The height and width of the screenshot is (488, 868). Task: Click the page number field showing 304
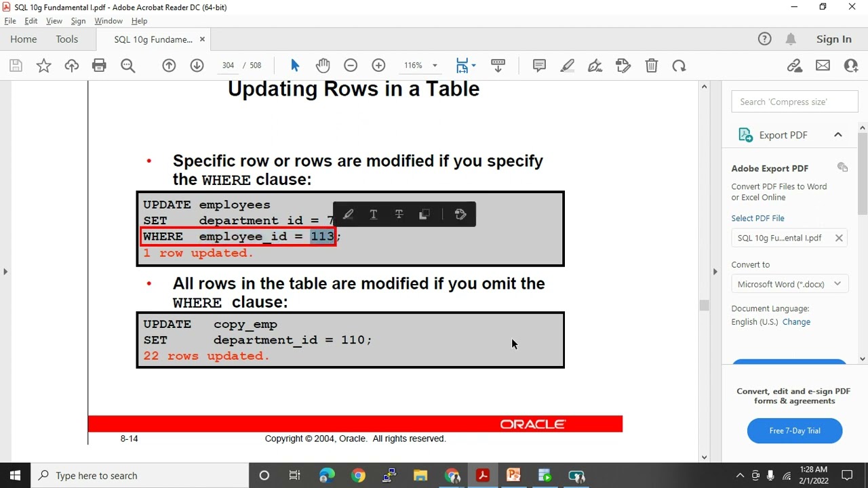pos(228,66)
